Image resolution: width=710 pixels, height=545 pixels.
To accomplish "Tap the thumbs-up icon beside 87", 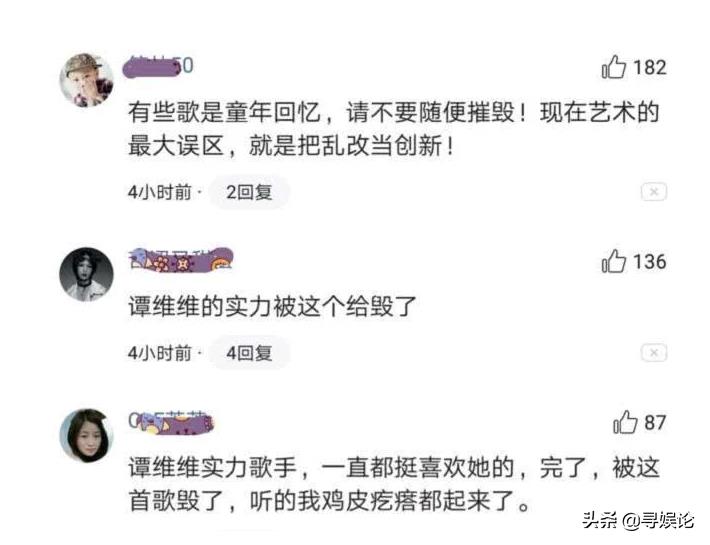I will point(625,422).
